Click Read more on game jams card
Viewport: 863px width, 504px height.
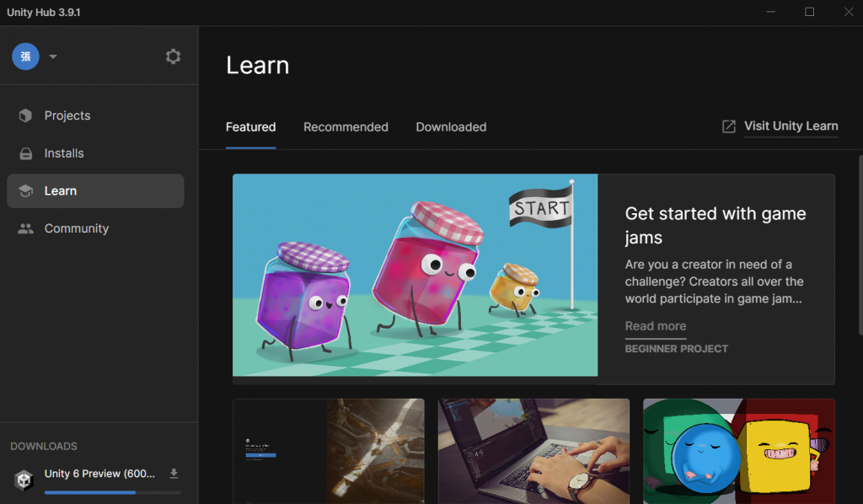[656, 326]
